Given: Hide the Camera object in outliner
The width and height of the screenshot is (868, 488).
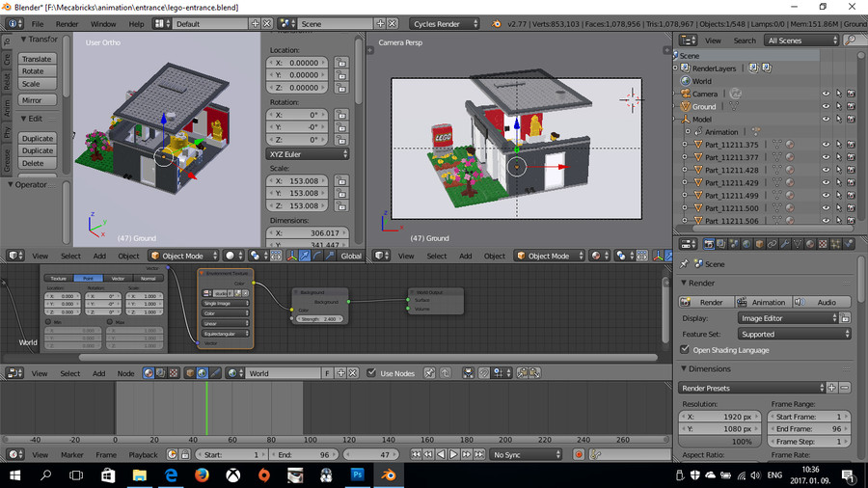Looking at the screenshot, I should coord(826,95).
